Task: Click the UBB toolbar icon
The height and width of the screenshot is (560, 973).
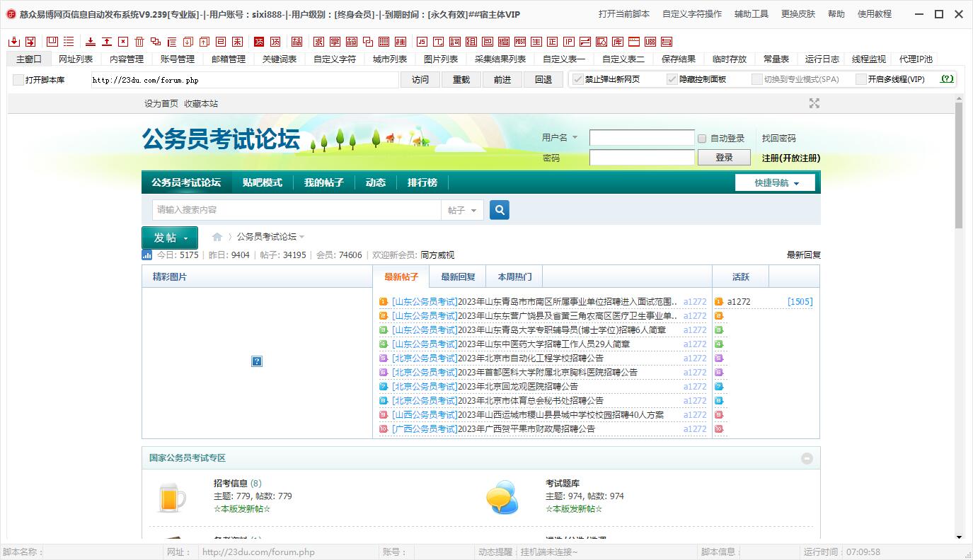Action: [x=650, y=42]
